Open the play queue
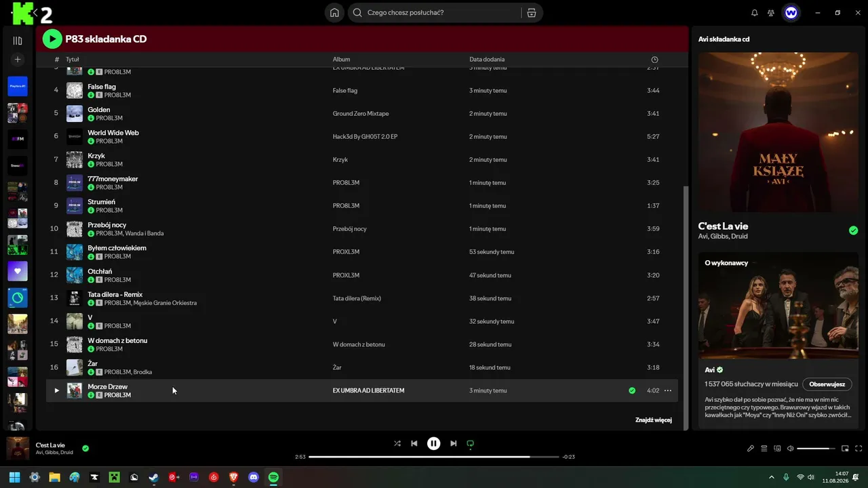The height and width of the screenshot is (488, 868). pos(764,449)
